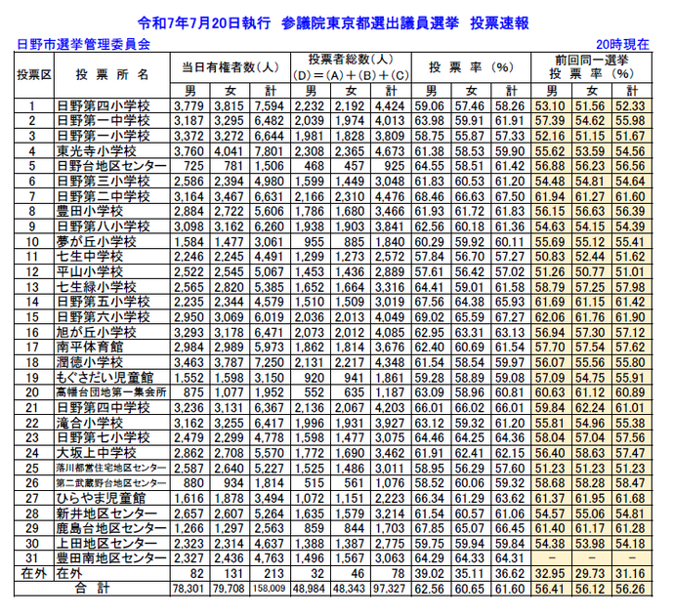Select 鹿島台地区センター row name
The image size is (674, 616).
pyautogui.click(x=111, y=528)
